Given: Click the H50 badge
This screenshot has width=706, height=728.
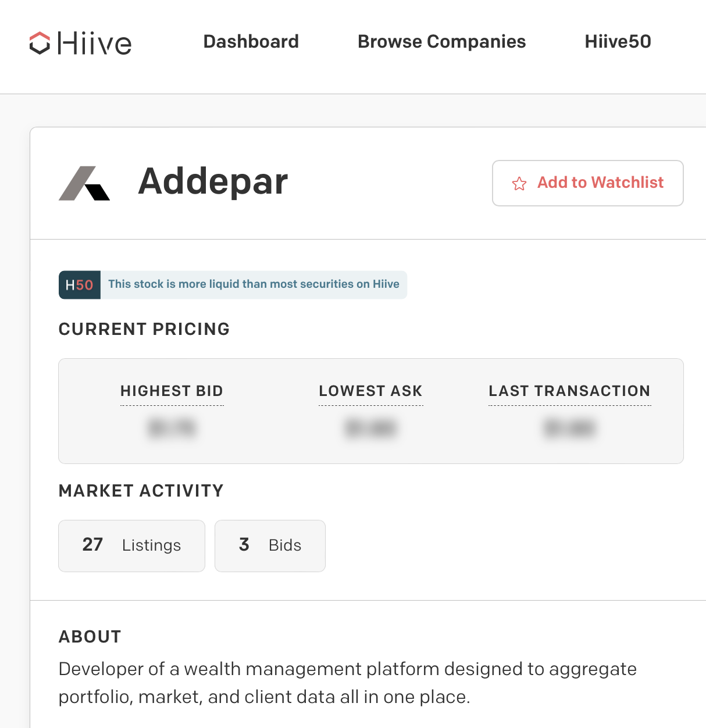Looking at the screenshot, I should (x=80, y=285).
